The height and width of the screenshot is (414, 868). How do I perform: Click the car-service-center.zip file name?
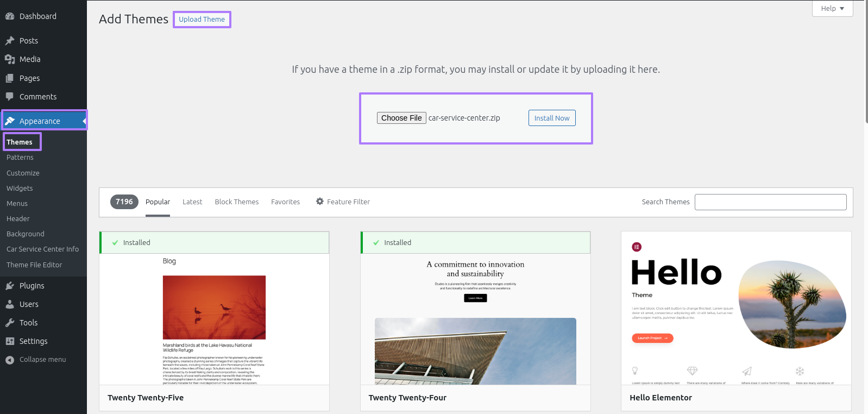(464, 118)
